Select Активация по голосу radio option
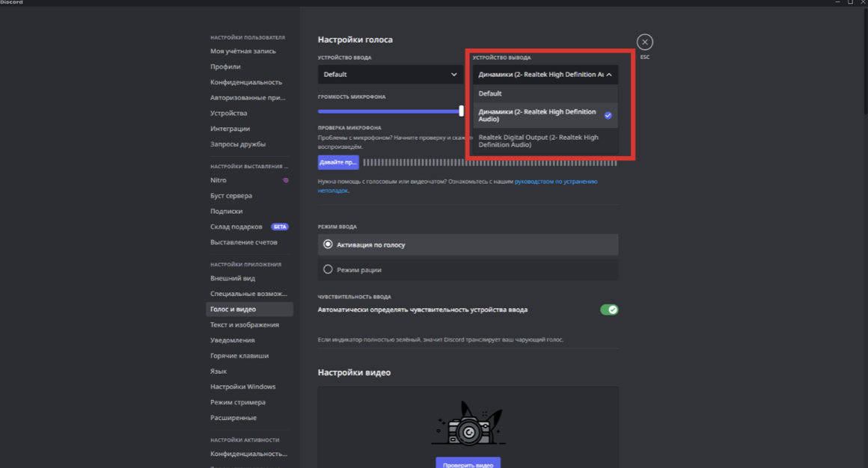868x468 pixels. coord(468,244)
